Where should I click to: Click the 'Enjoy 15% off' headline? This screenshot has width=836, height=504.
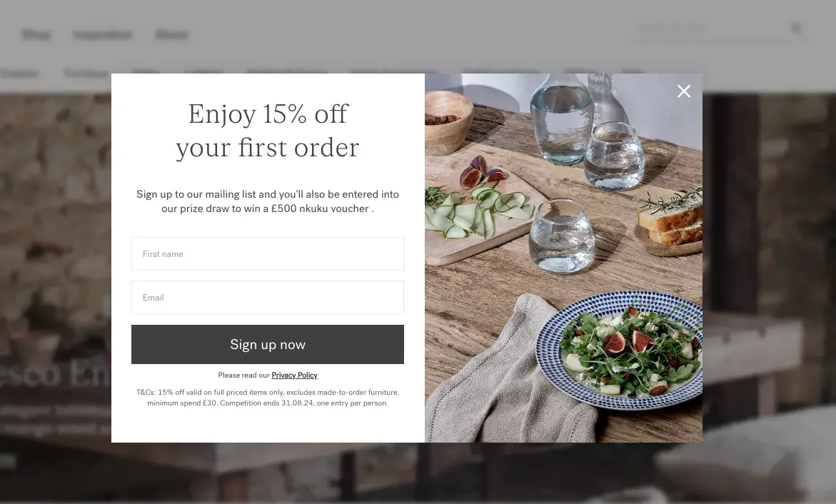pyautogui.click(x=268, y=131)
